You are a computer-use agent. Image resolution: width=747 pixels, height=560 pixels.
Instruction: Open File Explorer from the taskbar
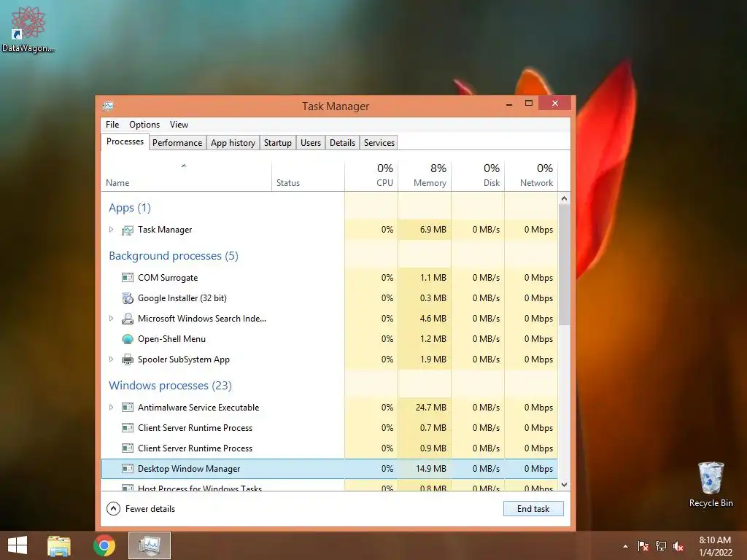58,545
